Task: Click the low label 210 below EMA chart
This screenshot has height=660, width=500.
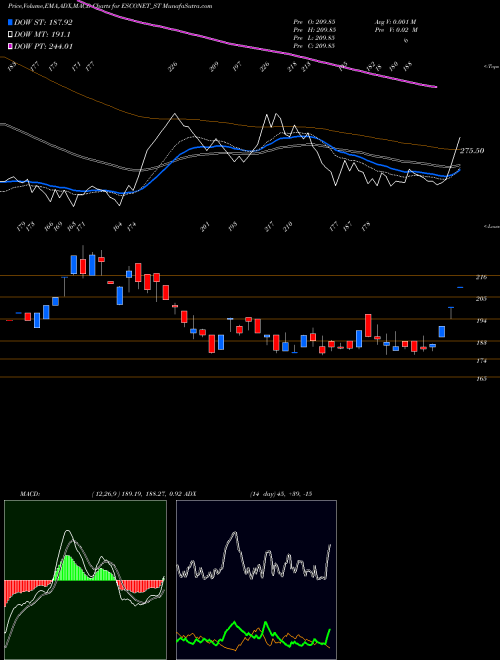Action: pos(288,227)
